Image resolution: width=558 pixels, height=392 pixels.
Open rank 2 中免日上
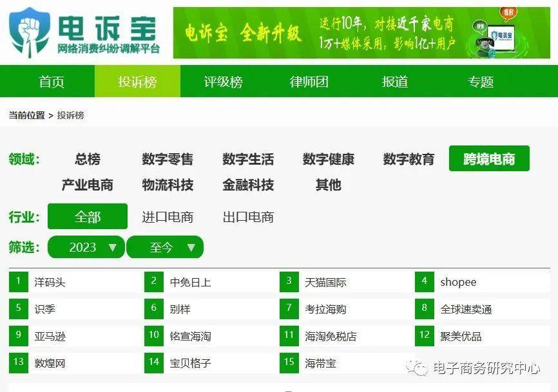click(x=190, y=282)
